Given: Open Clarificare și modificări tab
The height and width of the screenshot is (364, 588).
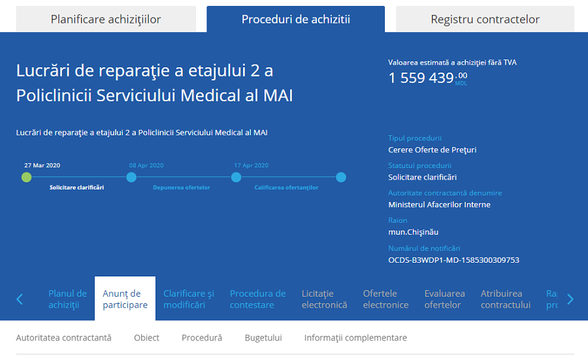Looking at the screenshot, I should 189,299.
